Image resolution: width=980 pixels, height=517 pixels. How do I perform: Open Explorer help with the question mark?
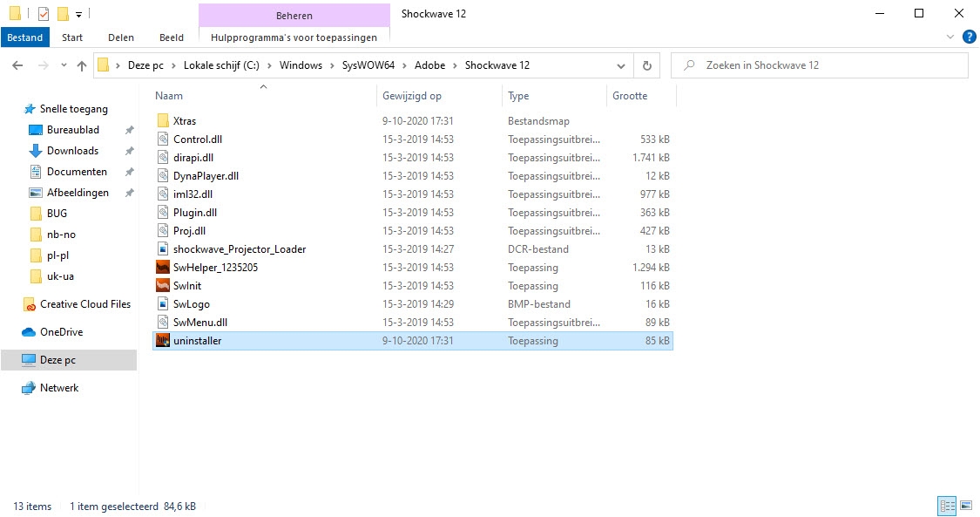click(970, 37)
